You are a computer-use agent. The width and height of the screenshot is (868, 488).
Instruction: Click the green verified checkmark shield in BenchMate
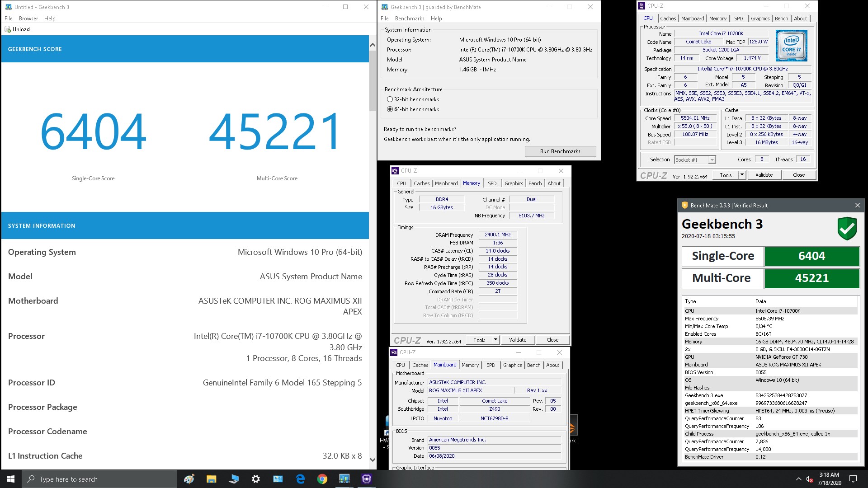tap(847, 229)
